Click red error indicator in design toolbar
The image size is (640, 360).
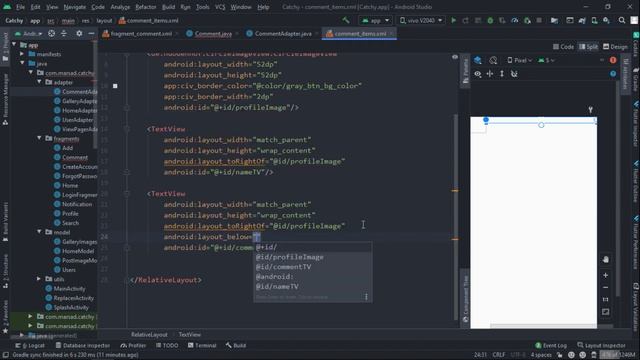613,60
